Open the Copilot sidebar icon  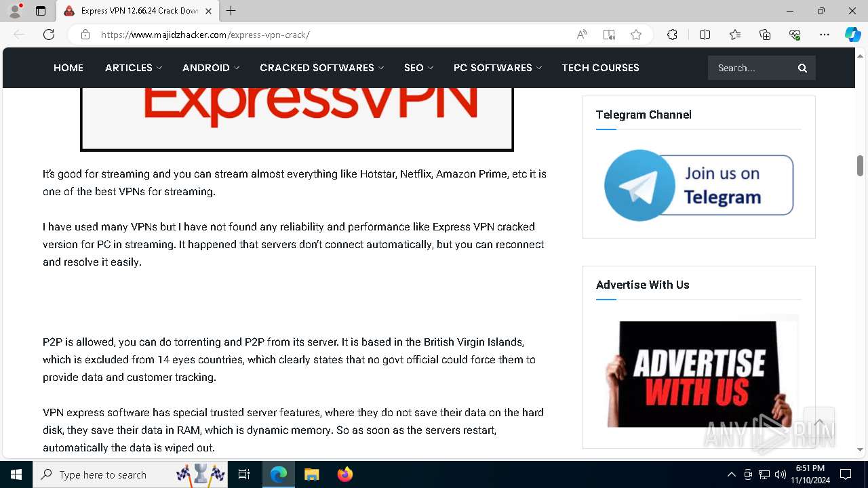852,35
